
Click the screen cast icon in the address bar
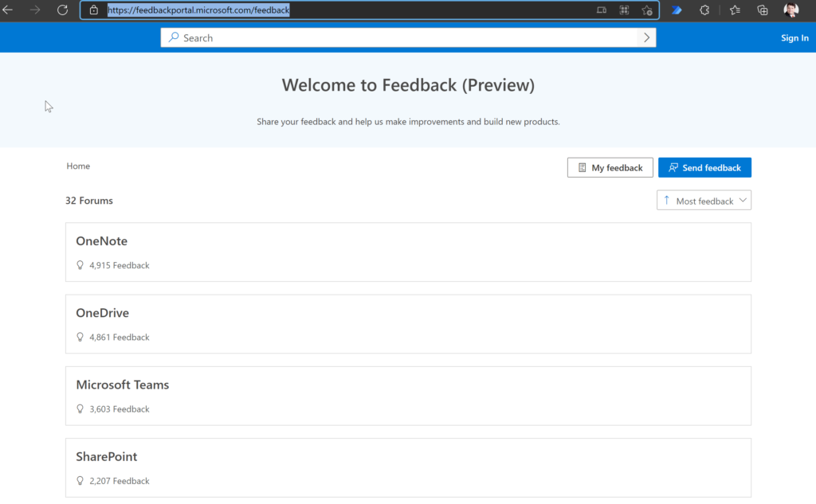pyautogui.click(x=602, y=10)
